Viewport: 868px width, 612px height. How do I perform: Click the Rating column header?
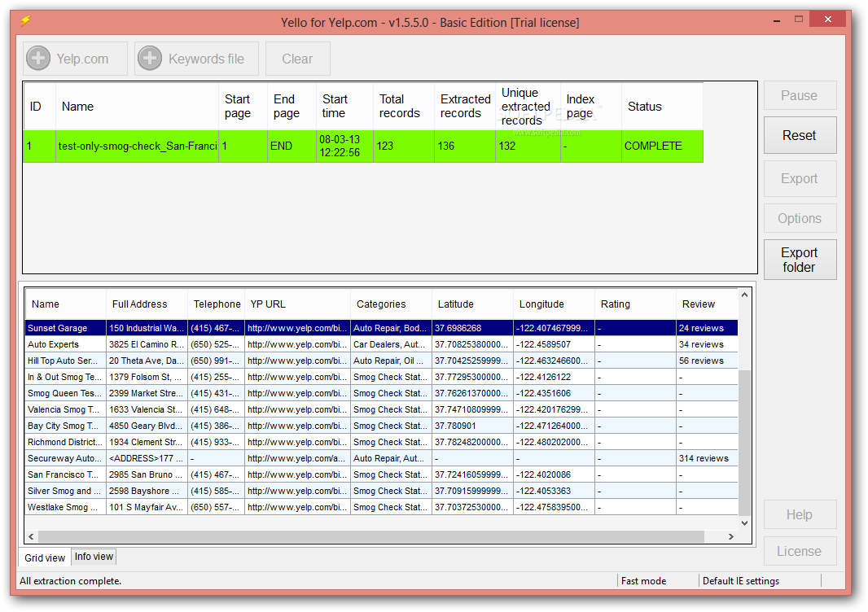635,304
